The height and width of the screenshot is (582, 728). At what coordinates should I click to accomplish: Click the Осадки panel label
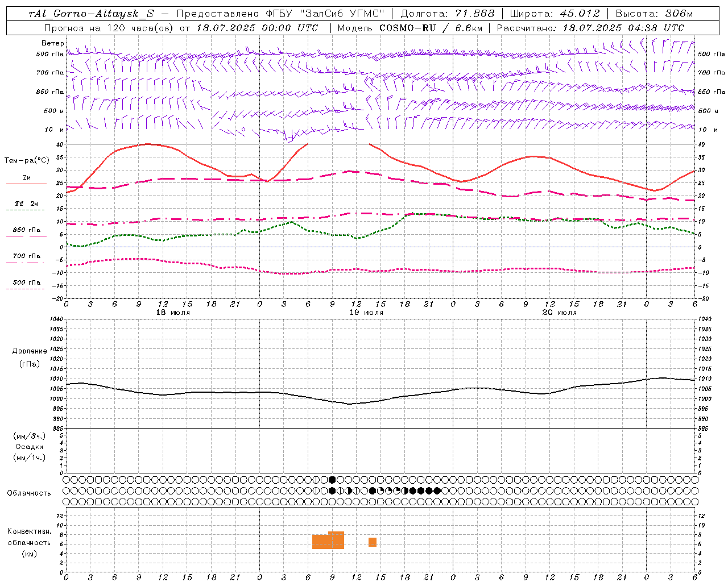coord(30,447)
